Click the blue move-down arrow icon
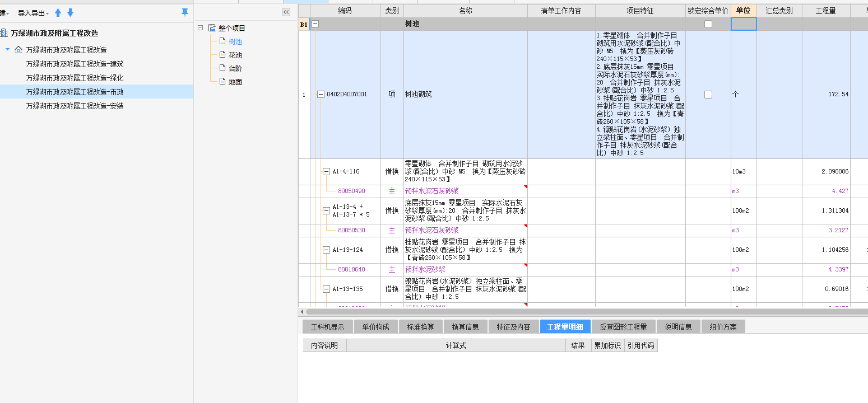This screenshot has height=403, width=868. 70,13
